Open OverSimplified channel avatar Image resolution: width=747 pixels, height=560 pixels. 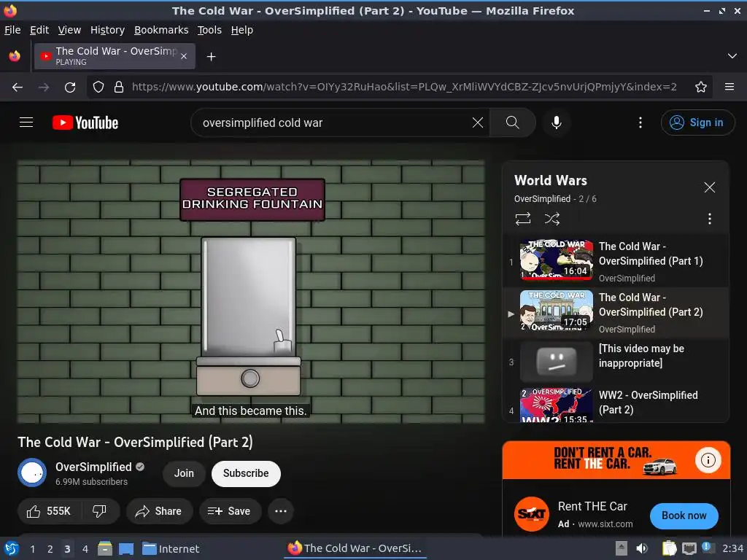click(x=32, y=472)
